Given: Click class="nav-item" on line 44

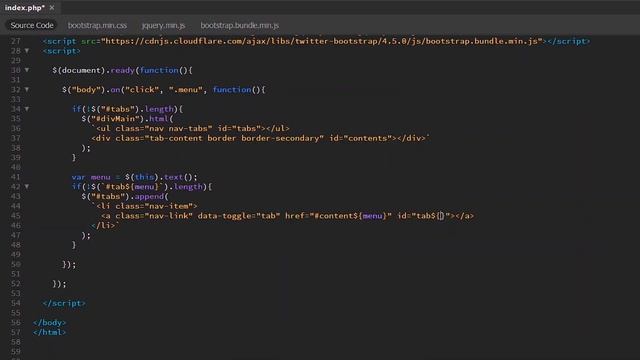Looking at the screenshot, I should (x=153, y=206).
